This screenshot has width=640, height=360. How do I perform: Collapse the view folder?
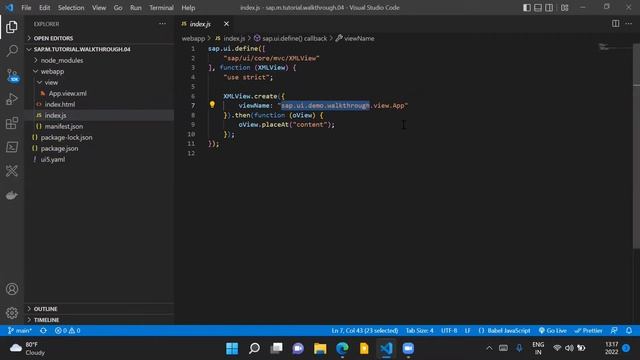tap(99, 82)
